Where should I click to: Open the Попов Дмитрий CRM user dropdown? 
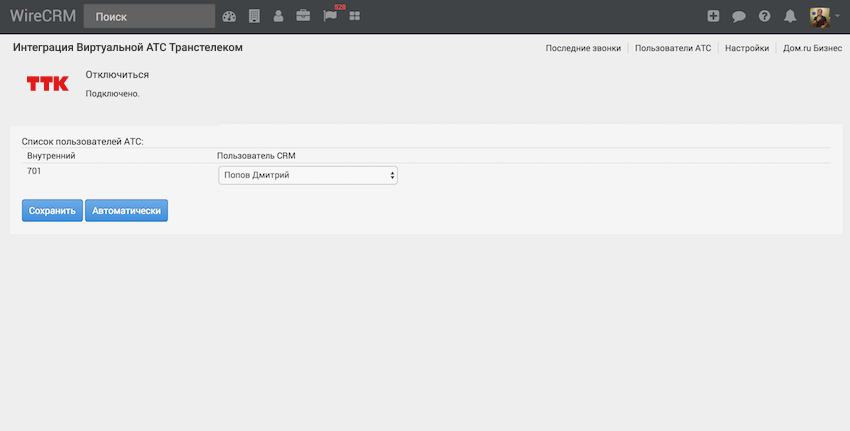(308, 176)
